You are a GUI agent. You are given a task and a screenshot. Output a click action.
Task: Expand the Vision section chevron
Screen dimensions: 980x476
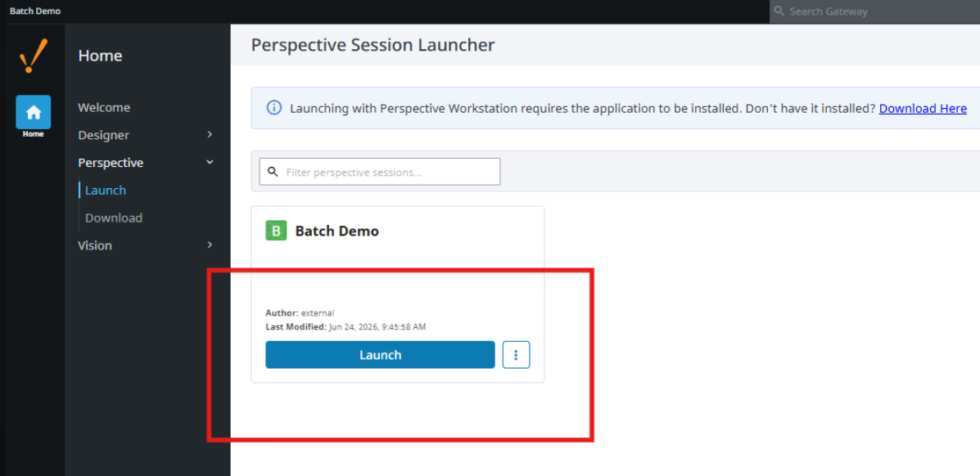(210, 245)
